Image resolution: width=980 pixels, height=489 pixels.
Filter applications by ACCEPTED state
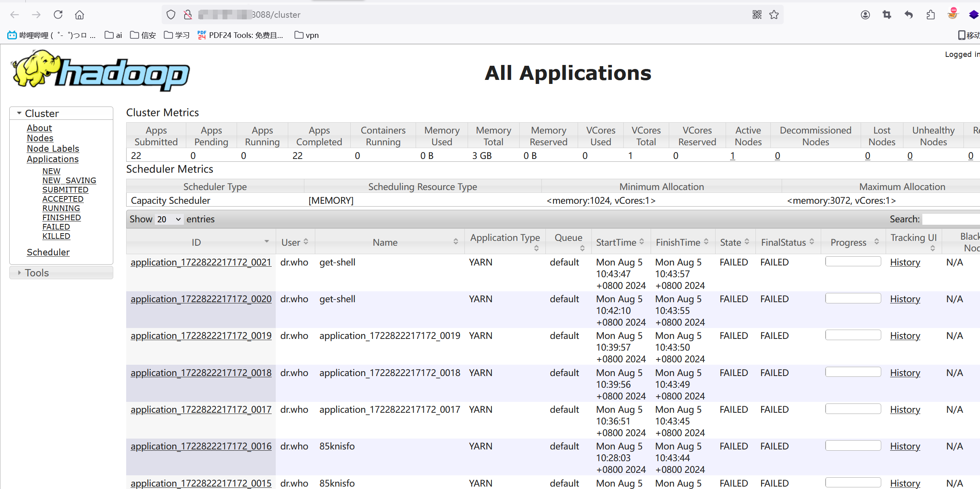click(63, 199)
